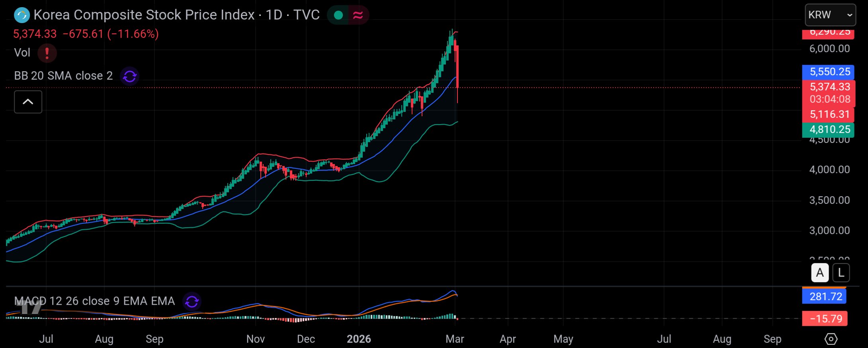The height and width of the screenshot is (348, 868).
Task: Click the KOSPI symbol logo icon
Action: (22, 15)
